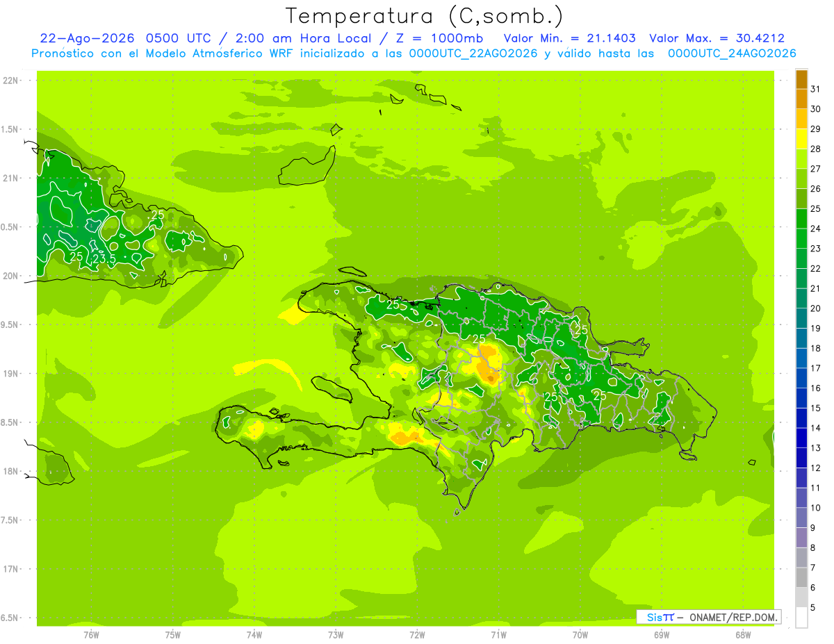Pick the gray legend swatch between 6 and 7
The image size is (834, 644).
pos(801,577)
